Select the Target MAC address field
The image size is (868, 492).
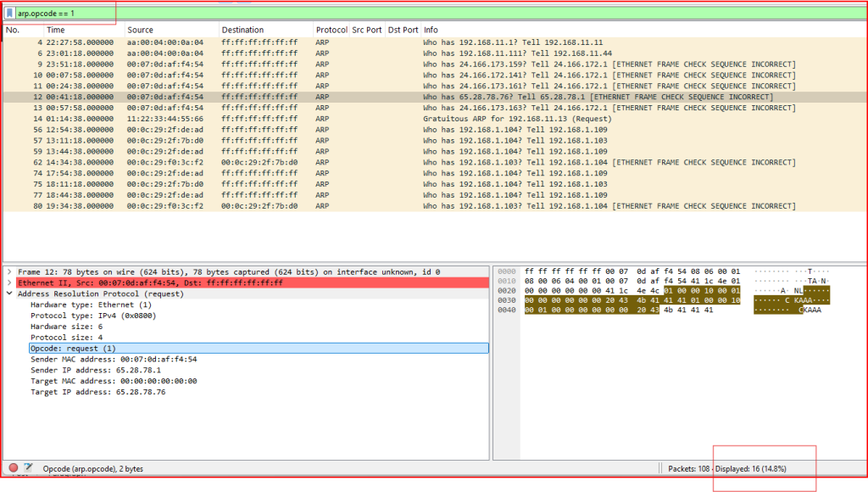[x=114, y=381]
